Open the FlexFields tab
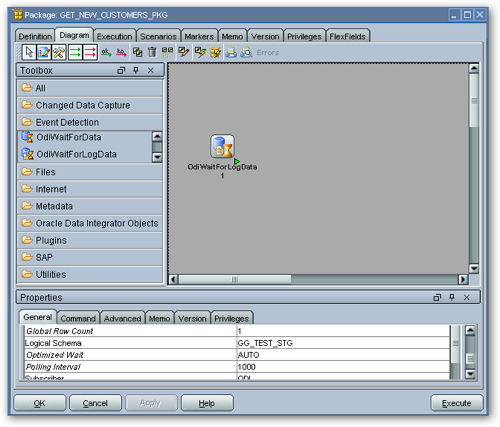The image size is (500, 427). pyautogui.click(x=348, y=36)
